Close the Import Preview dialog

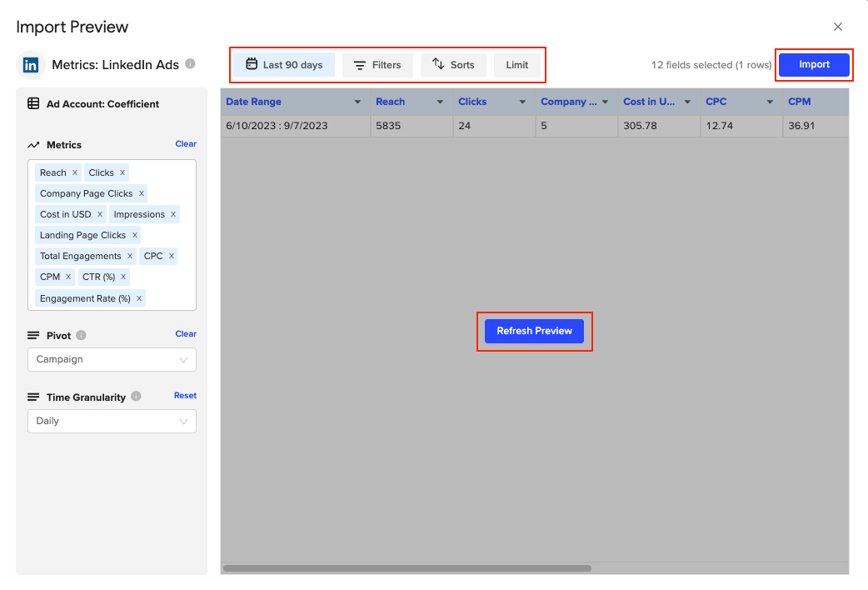click(x=837, y=27)
